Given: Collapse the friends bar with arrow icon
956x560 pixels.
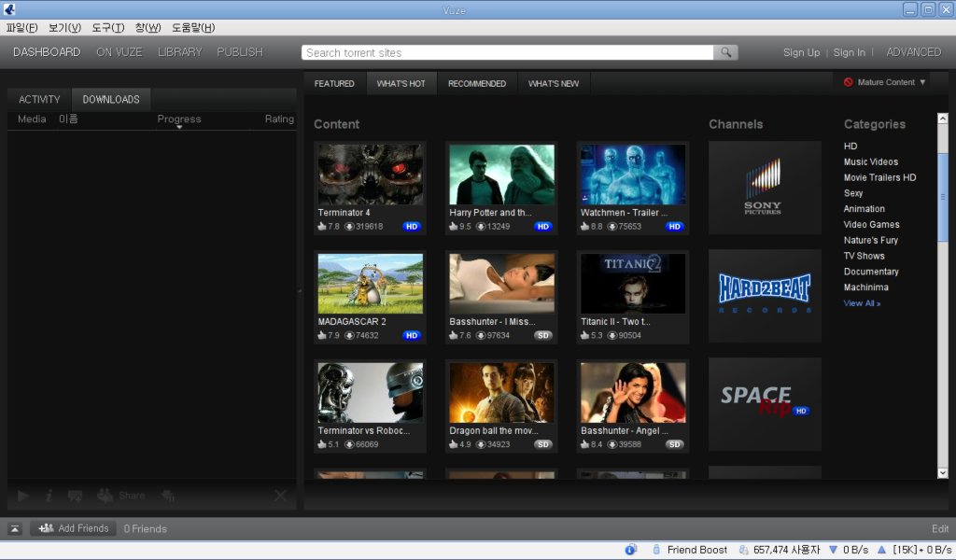Looking at the screenshot, I should (x=15, y=529).
